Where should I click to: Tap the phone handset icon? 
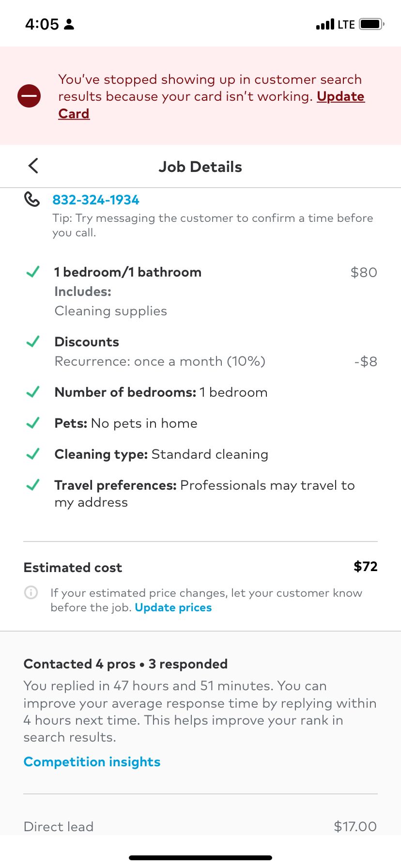(32, 199)
